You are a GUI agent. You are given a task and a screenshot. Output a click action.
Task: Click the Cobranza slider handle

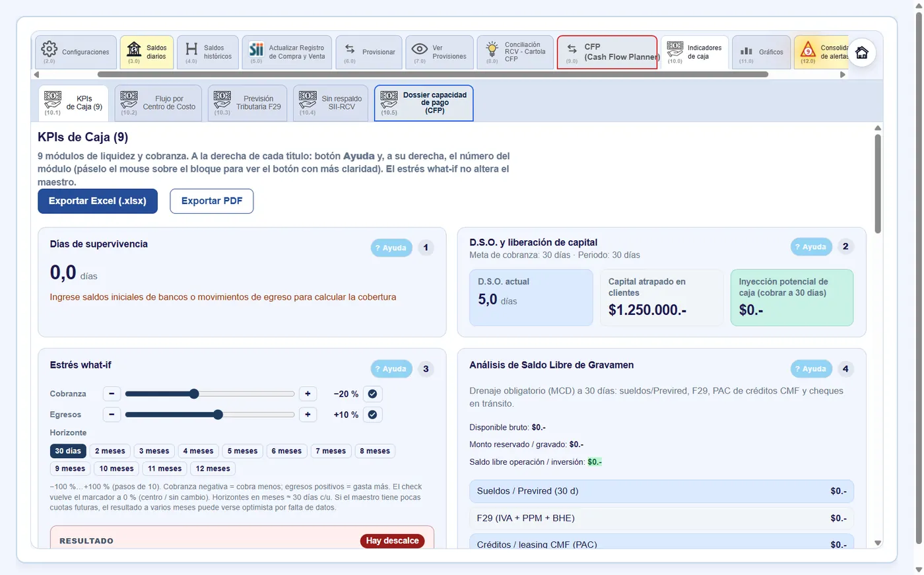click(x=194, y=394)
